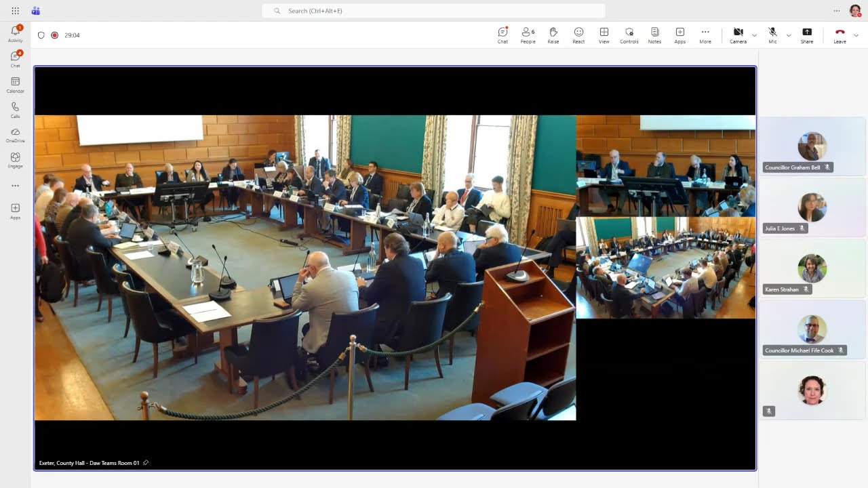Open the React emoji menu

(x=578, y=35)
